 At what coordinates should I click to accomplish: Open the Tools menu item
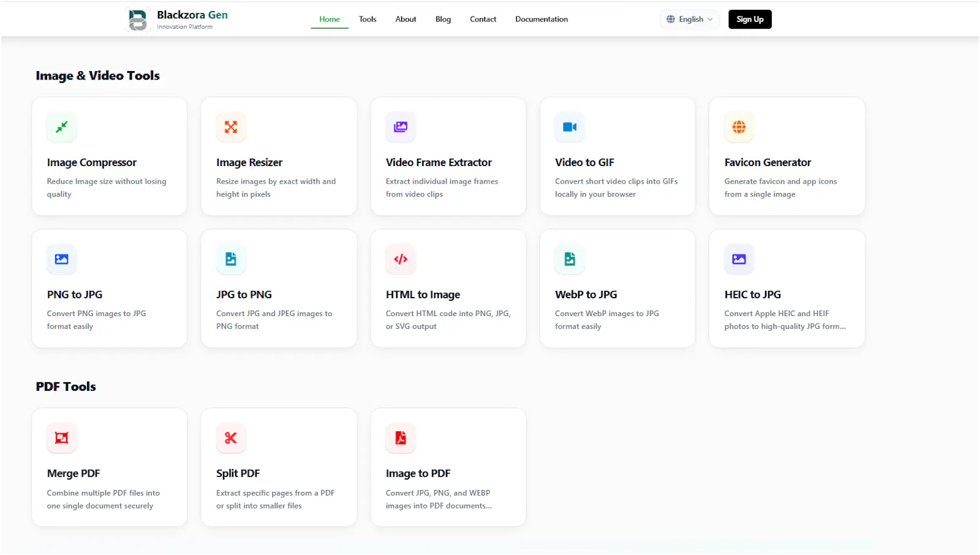367,19
